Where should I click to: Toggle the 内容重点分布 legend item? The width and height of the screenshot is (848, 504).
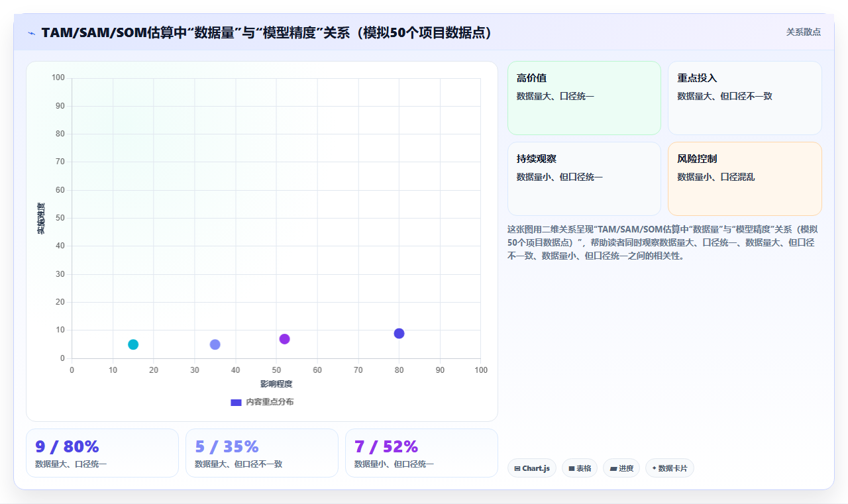point(262,402)
